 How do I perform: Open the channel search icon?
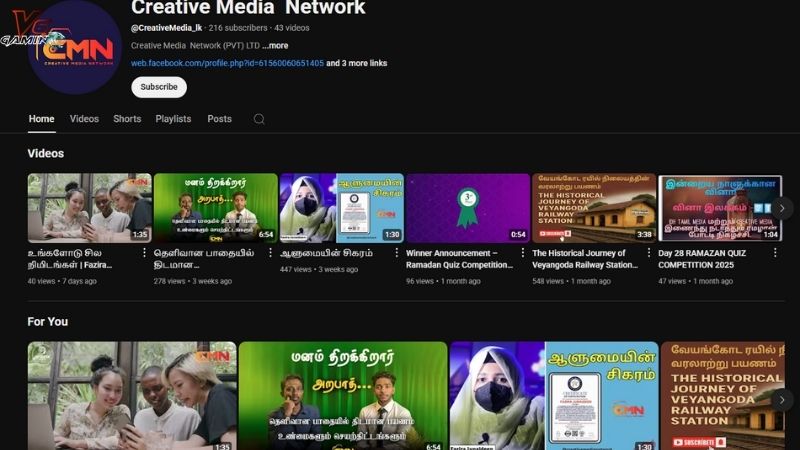coord(259,119)
